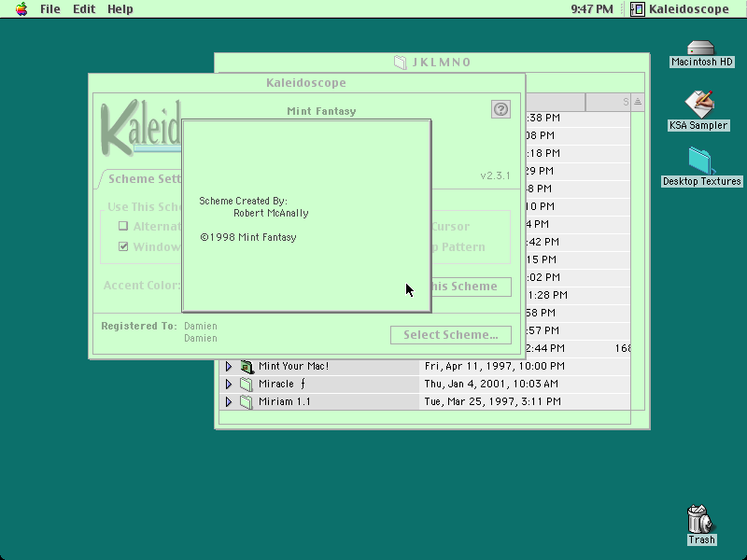Image resolution: width=747 pixels, height=560 pixels.
Task: Expand the Miriam 1.1 folder
Action: 229,401
